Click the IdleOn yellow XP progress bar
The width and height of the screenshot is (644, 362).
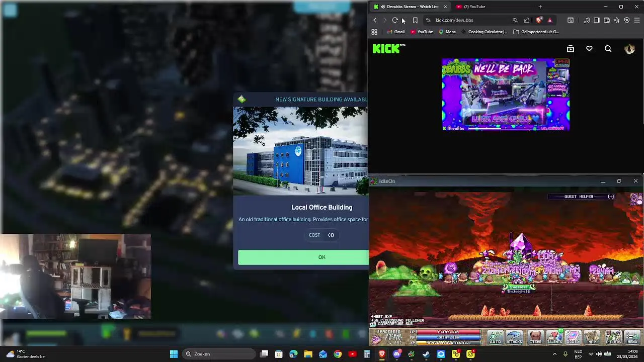448,343
